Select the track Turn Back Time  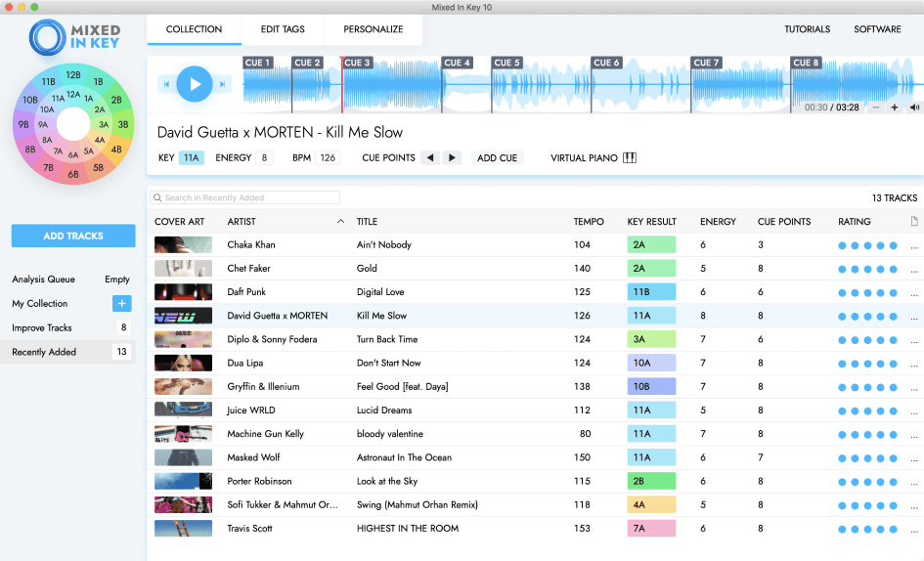[387, 339]
